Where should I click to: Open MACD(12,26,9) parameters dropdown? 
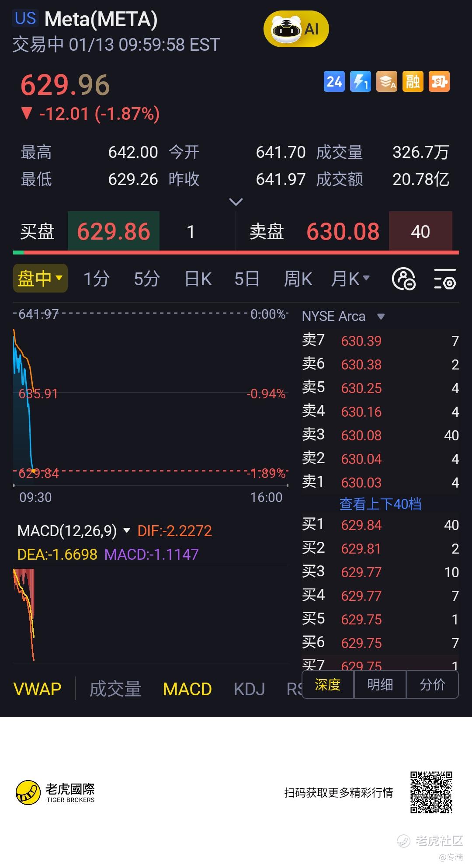(74, 531)
